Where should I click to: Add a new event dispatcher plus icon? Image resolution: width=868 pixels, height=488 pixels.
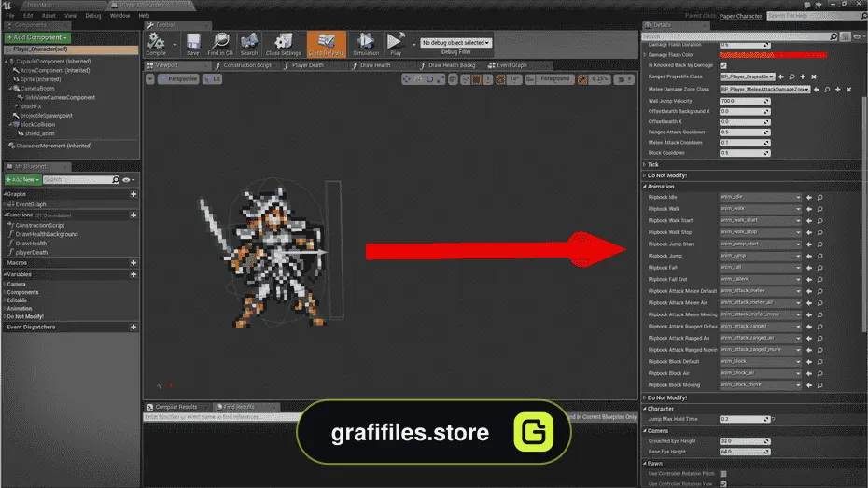pyautogui.click(x=133, y=327)
